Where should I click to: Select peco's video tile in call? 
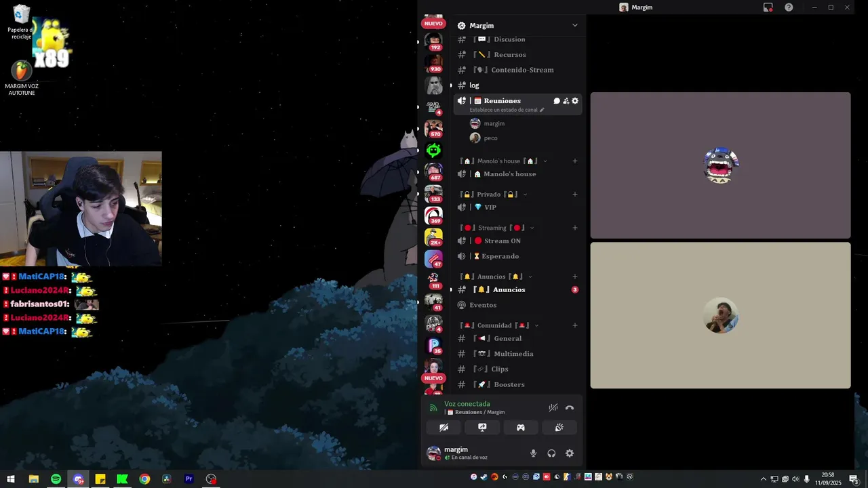pyautogui.click(x=720, y=316)
